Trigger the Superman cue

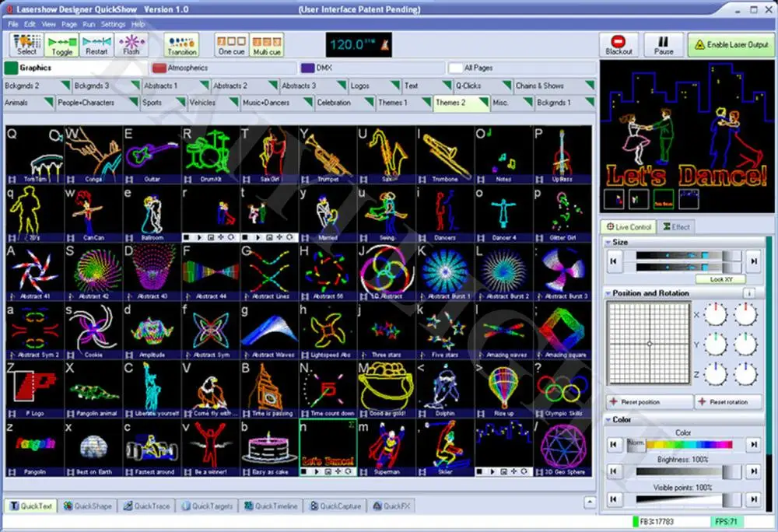(x=386, y=448)
